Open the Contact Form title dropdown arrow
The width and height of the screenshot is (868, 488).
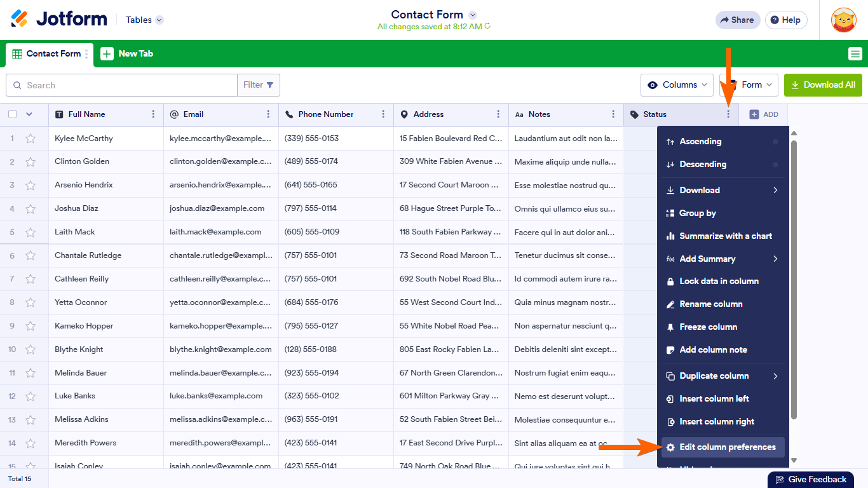(472, 15)
